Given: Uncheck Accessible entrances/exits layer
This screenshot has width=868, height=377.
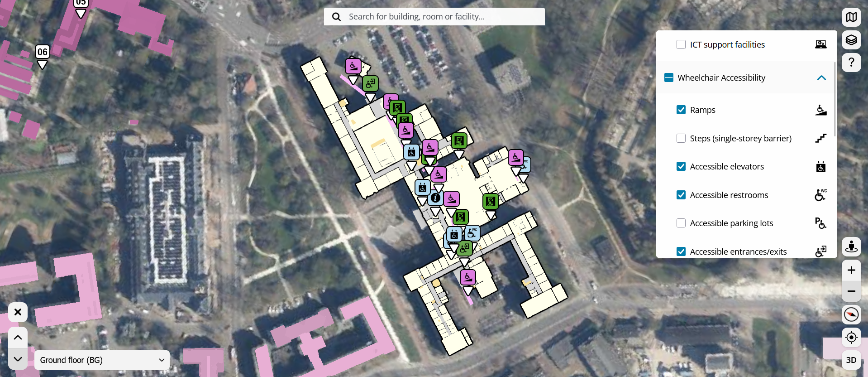Looking at the screenshot, I should tap(681, 251).
